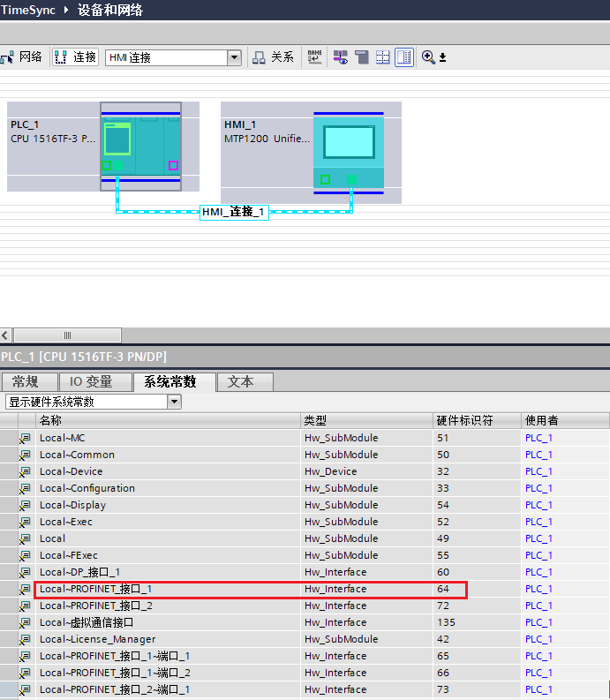Image resolution: width=610 pixels, height=700 pixels.
Task: Click the zoom magnifier icon
Action: [428, 57]
